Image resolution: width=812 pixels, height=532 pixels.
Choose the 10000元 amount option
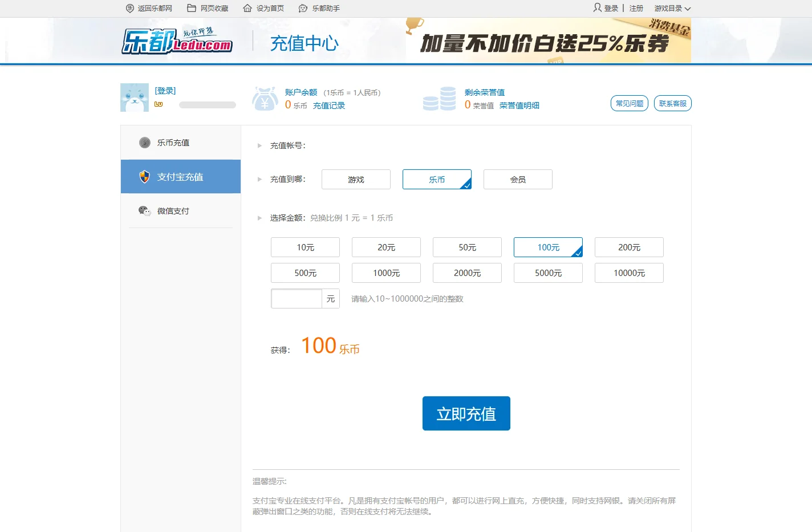pos(629,273)
